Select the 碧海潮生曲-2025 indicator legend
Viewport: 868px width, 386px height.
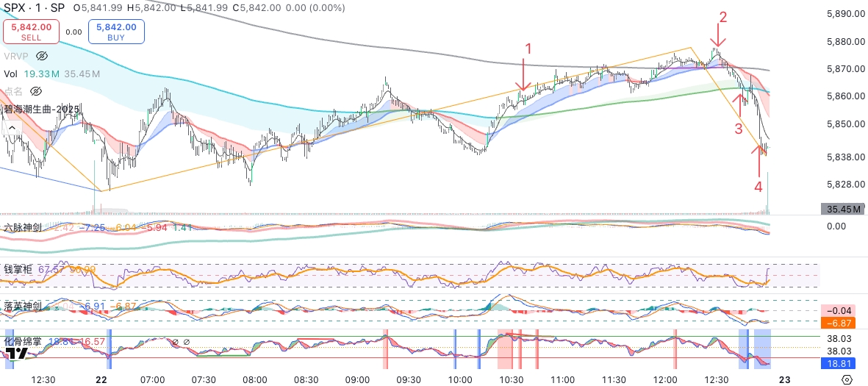coord(40,109)
